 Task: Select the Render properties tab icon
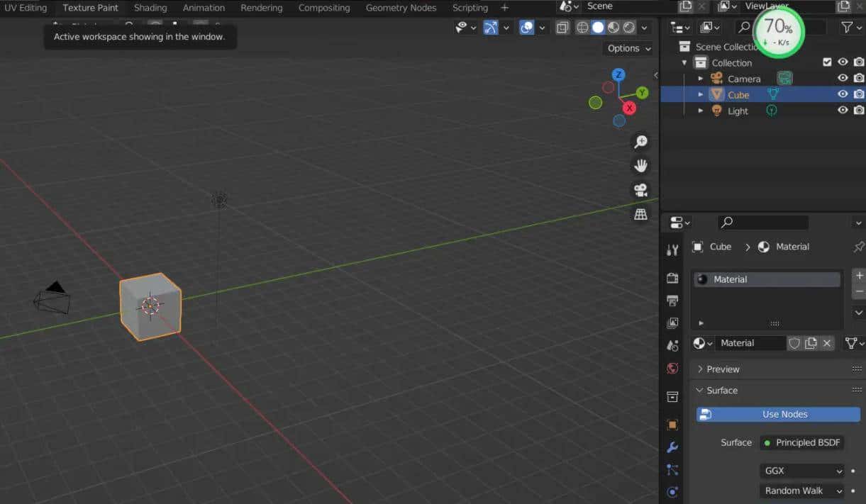click(672, 278)
